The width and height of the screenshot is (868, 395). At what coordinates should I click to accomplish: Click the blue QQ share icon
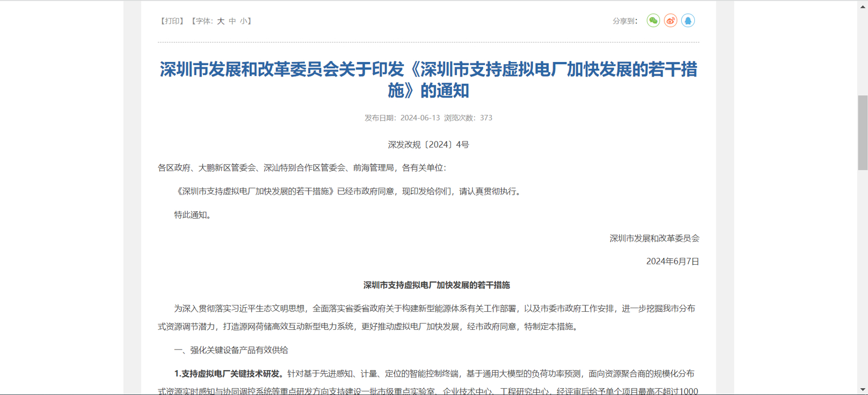click(688, 21)
